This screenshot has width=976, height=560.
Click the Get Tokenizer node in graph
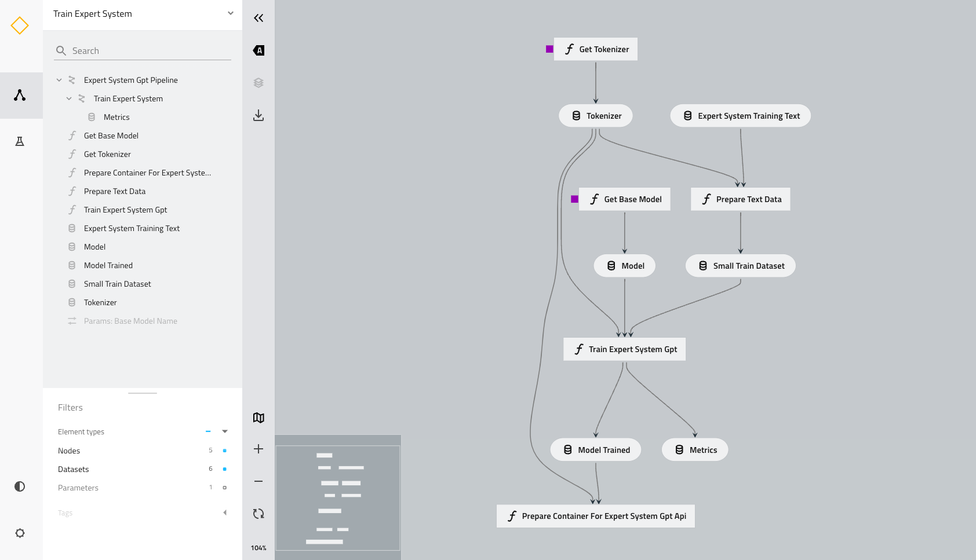596,49
